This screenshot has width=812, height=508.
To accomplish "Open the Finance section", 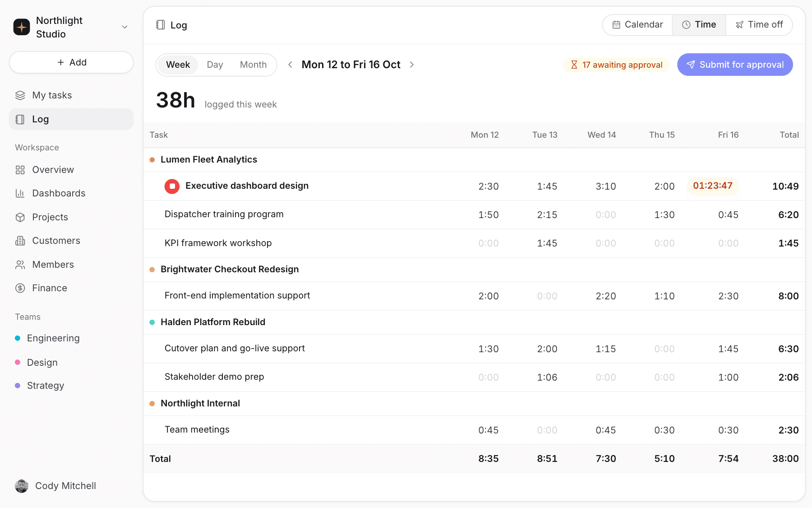I will tap(71, 288).
